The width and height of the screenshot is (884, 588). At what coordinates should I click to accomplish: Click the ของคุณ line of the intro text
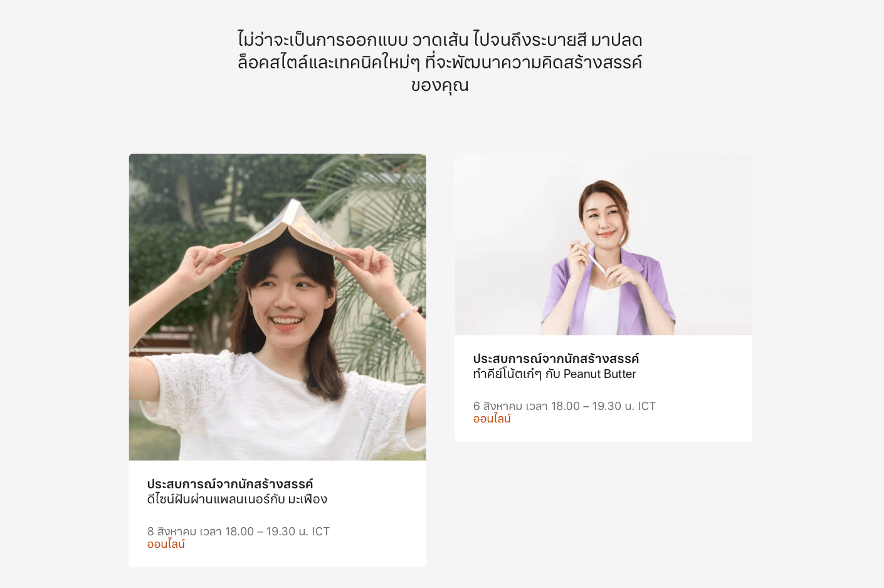pos(440,85)
